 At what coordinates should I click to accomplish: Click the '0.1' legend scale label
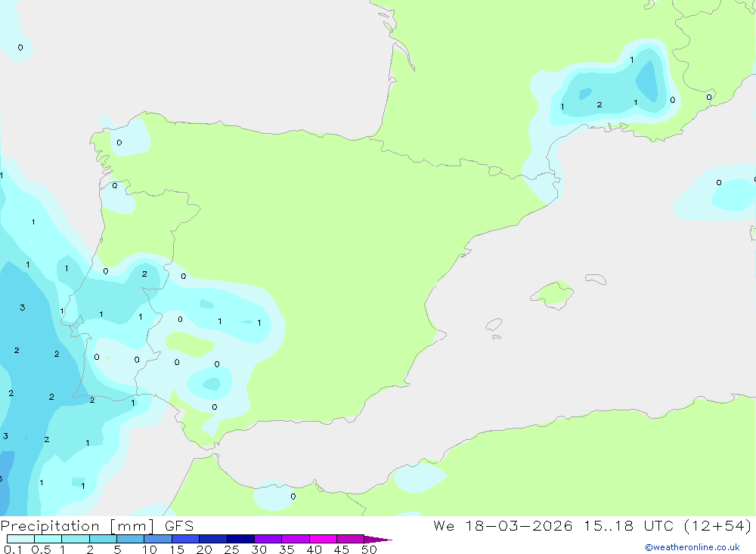tap(13, 549)
